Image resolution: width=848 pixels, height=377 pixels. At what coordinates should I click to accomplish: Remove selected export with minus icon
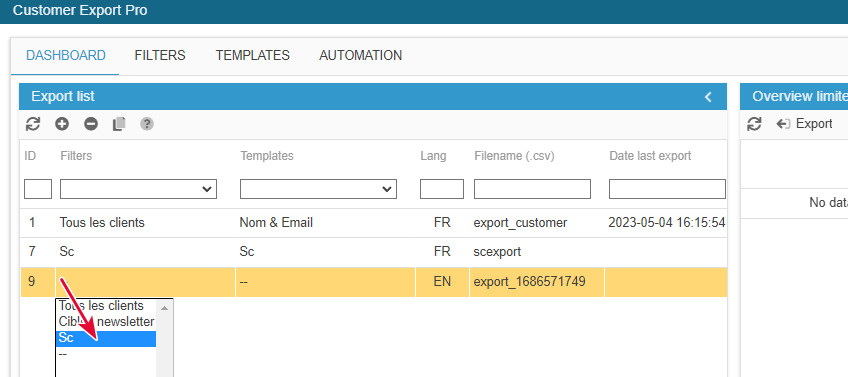click(91, 124)
